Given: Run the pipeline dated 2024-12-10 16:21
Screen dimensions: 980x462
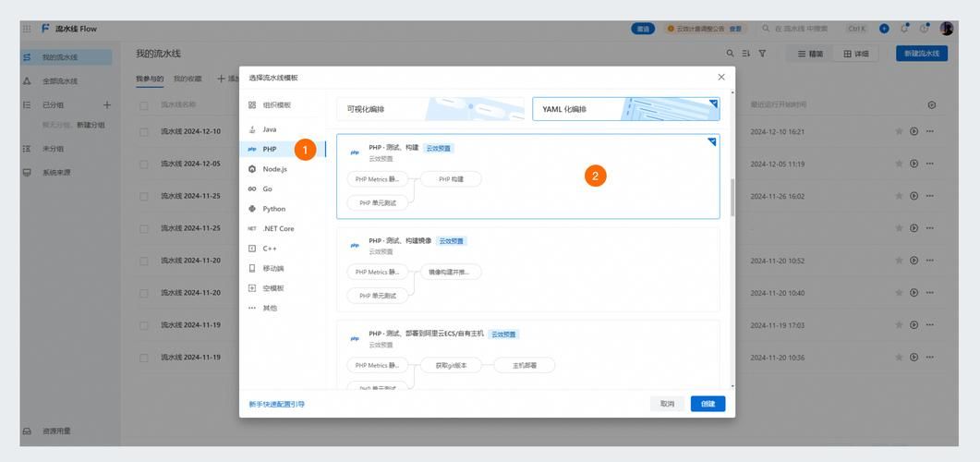Looking at the screenshot, I should click(913, 131).
